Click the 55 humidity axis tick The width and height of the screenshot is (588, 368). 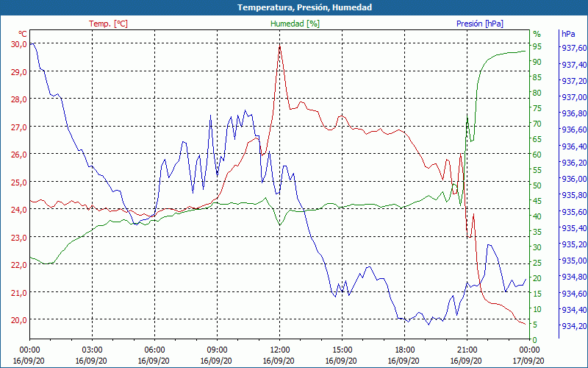(537, 170)
